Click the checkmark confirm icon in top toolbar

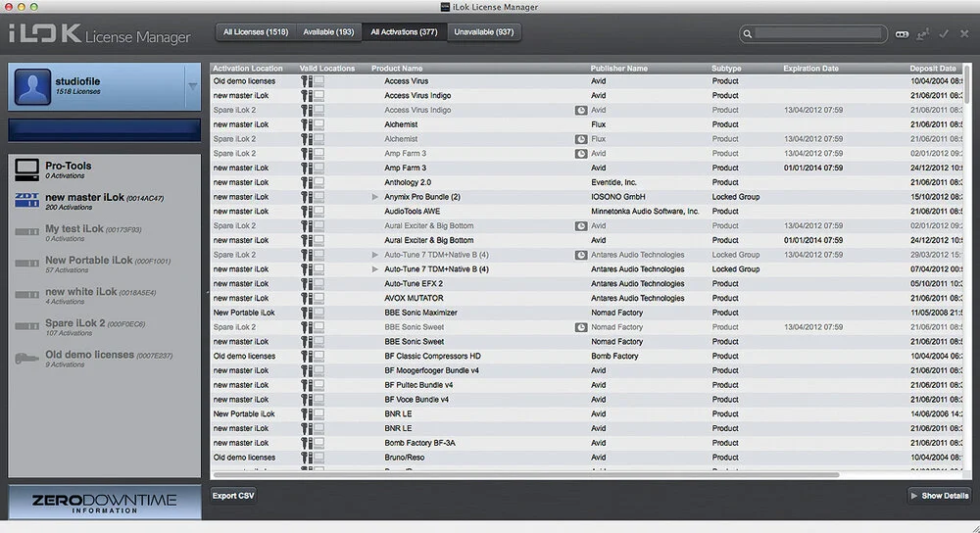pyautogui.click(x=944, y=33)
